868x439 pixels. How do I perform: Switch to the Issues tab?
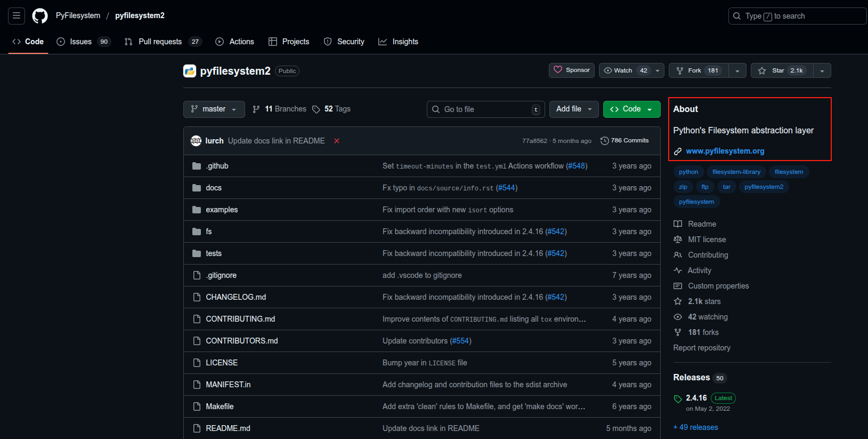(84, 42)
